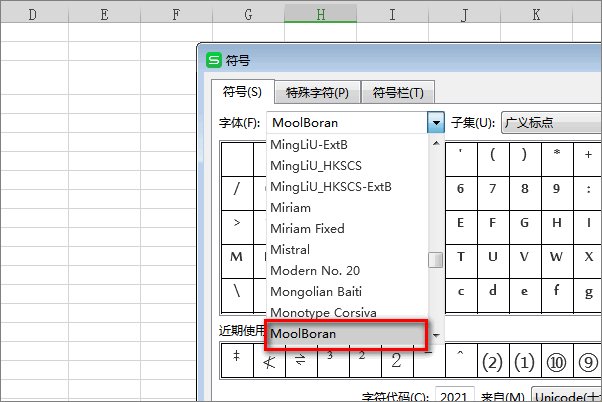
Task: Pick the letter U symbol
Action: (x=493, y=261)
